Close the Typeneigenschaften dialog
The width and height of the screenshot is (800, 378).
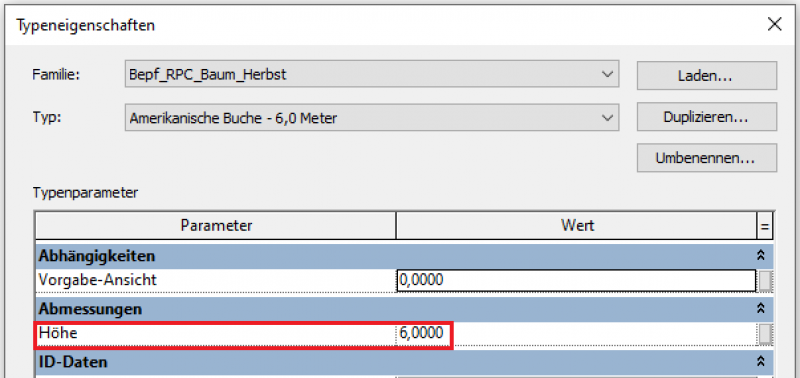tap(774, 24)
